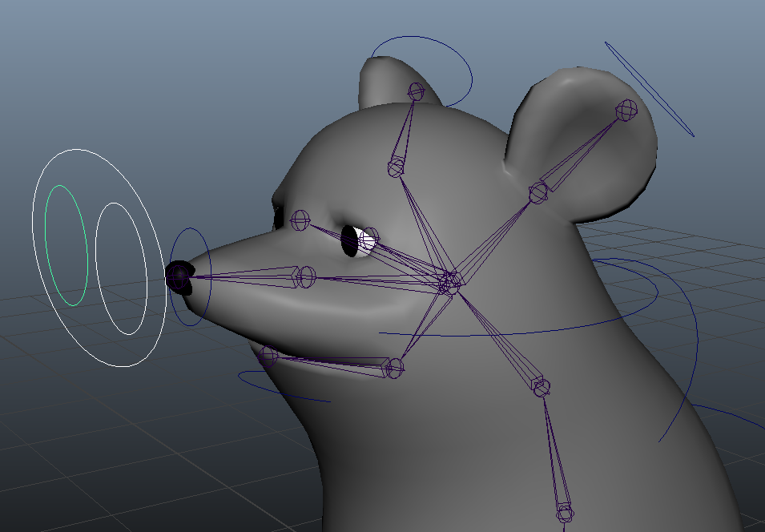
Task: Select the jaw base joint
Action: 393,368
